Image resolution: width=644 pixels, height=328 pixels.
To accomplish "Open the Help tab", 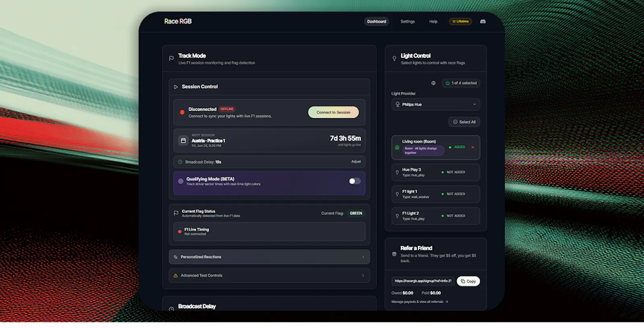I will click(433, 21).
